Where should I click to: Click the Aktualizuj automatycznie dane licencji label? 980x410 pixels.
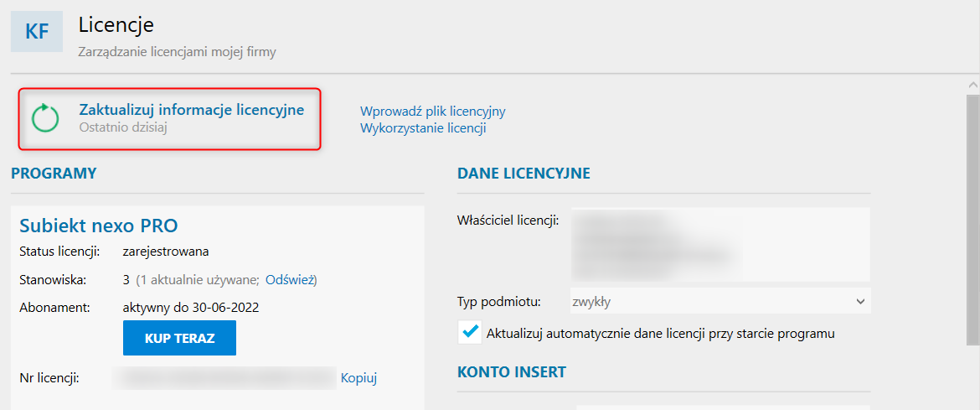coord(660,334)
